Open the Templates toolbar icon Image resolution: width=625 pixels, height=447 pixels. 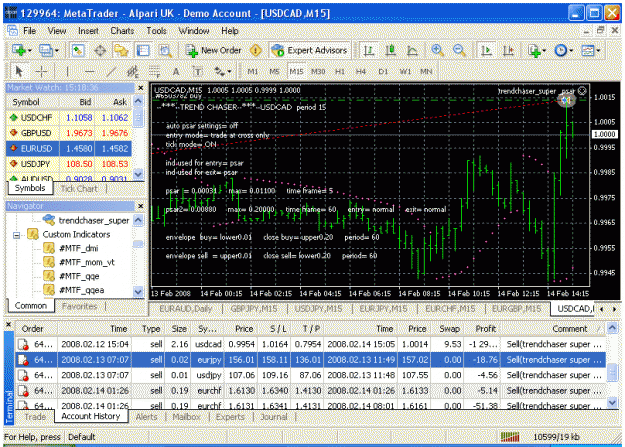click(x=590, y=51)
